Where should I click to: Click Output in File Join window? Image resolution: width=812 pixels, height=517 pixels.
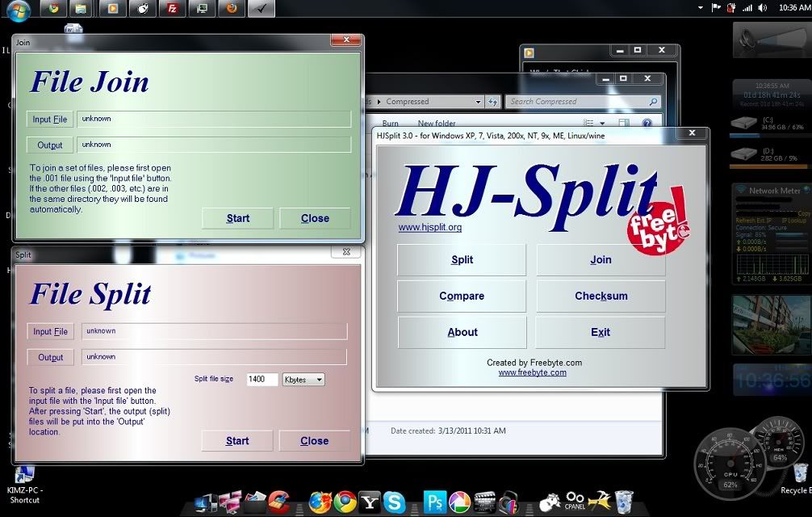[x=50, y=145]
